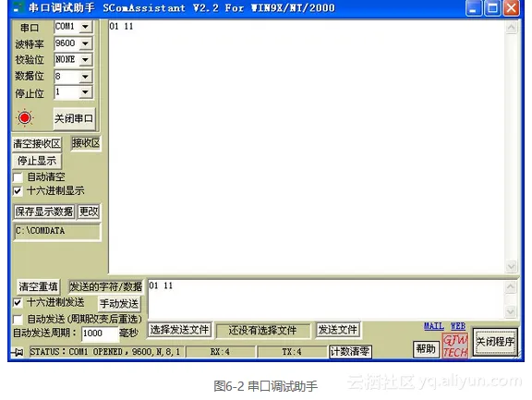Screen dimensions: 532x400
Task: Click the 发送文件 button
Action: tap(338, 330)
